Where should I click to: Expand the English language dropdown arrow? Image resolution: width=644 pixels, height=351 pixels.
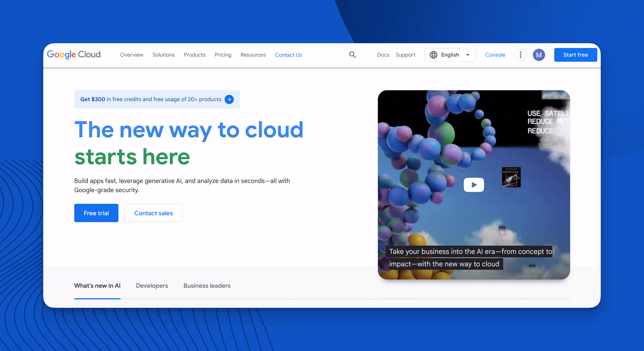467,55
